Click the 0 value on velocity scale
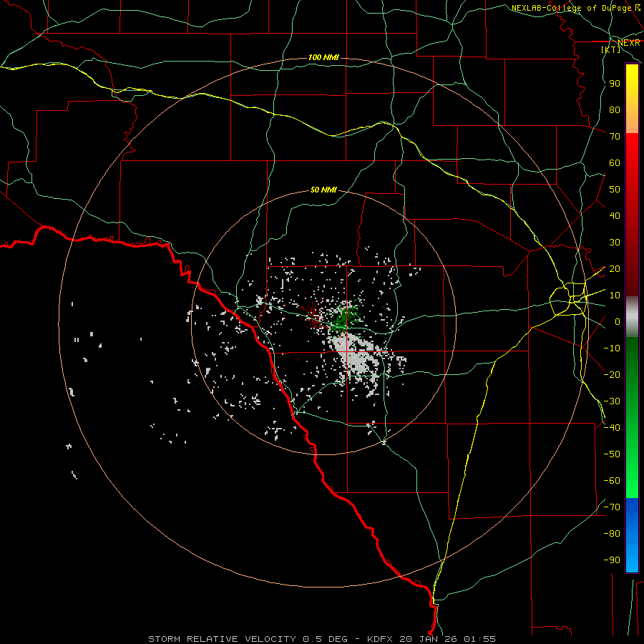Viewport: 644px width, 644px height. coord(618,321)
